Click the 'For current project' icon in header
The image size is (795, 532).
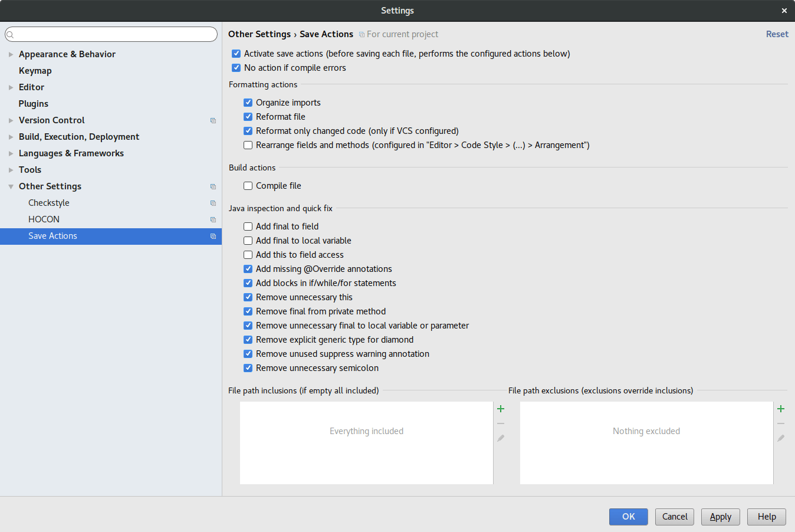tap(362, 35)
